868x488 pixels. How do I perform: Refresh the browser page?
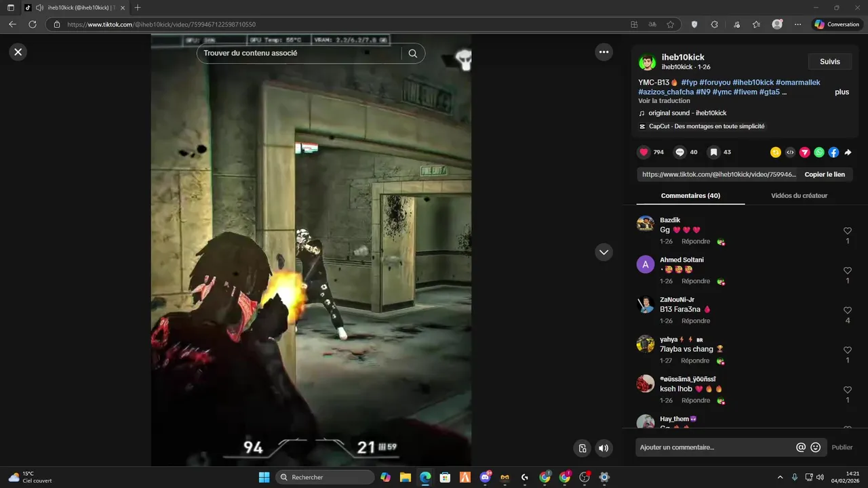32,24
